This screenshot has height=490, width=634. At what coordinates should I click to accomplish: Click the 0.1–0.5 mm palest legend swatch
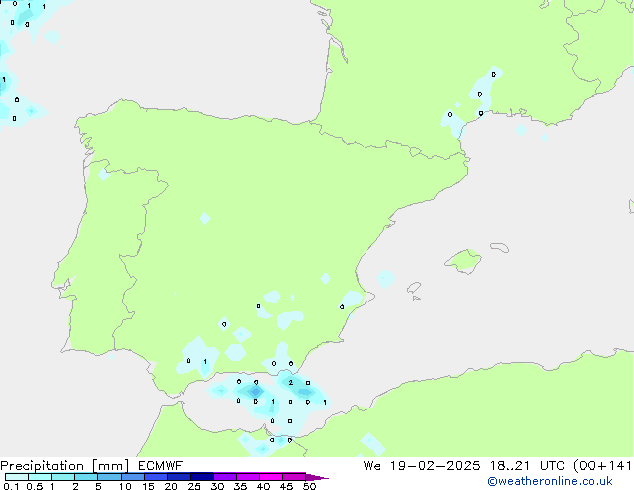[x=17, y=477]
